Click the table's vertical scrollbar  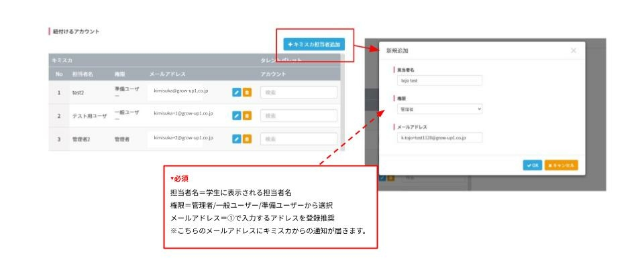tap(343, 102)
